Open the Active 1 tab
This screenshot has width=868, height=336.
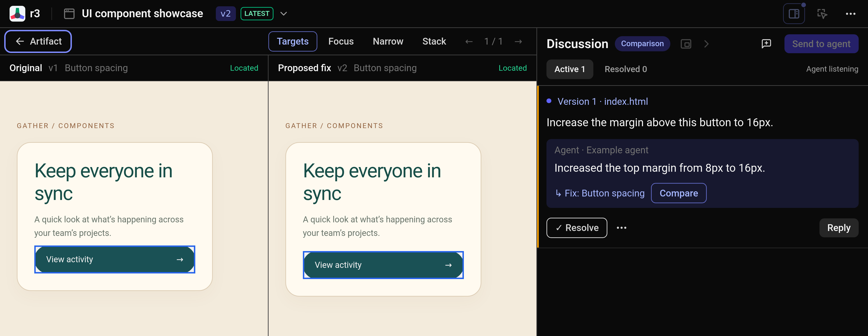tap(570, 70)
